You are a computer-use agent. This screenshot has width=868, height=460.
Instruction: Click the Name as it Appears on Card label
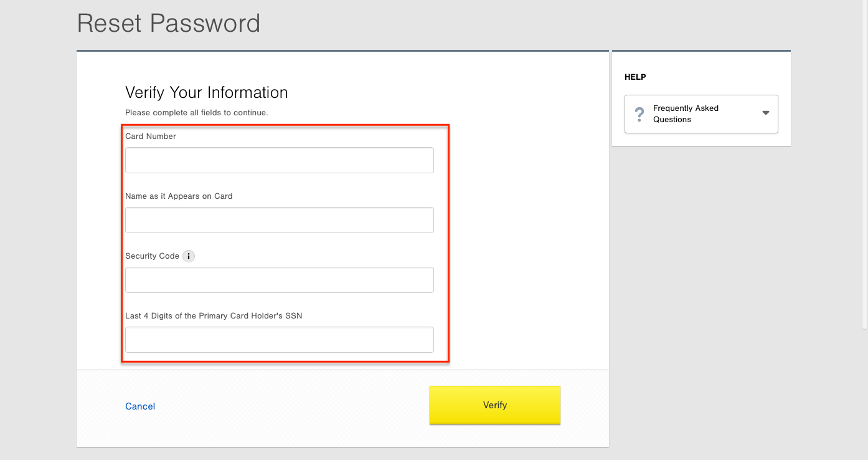(x=179, y=196)
